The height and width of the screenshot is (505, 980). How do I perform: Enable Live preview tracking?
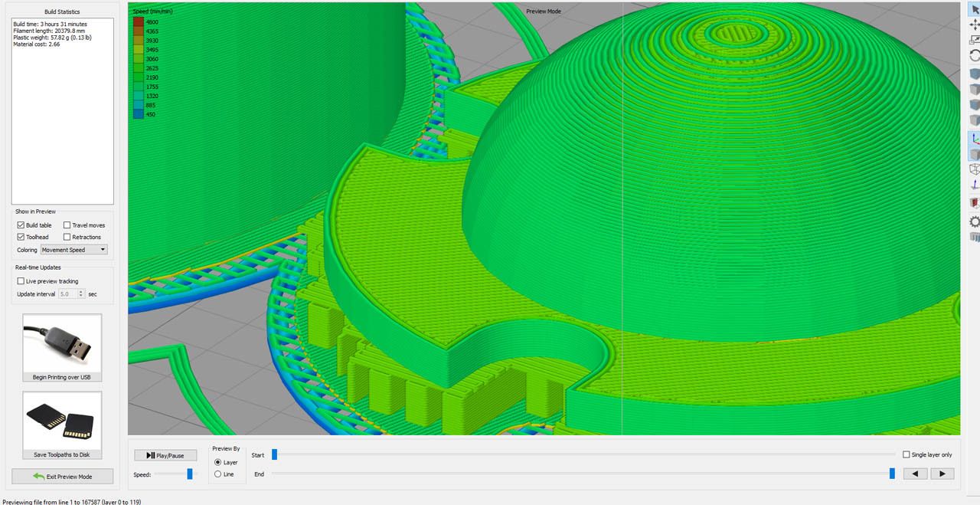21,281
